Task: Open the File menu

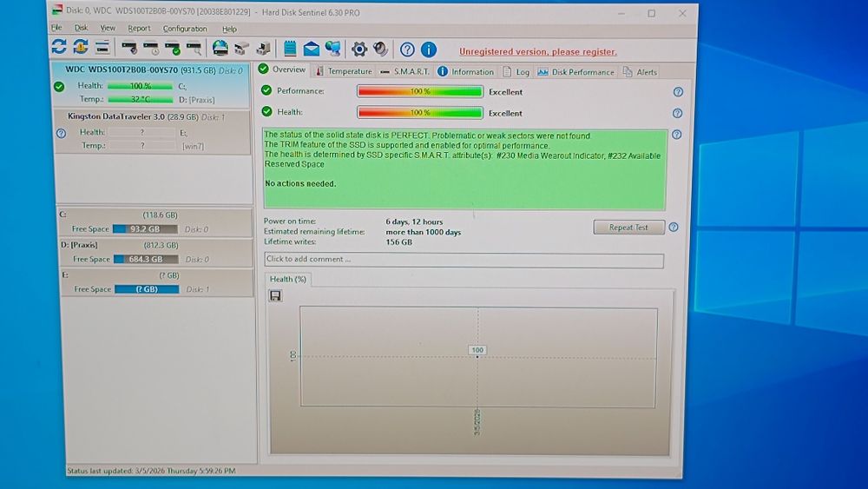Action: coord(56,28)
